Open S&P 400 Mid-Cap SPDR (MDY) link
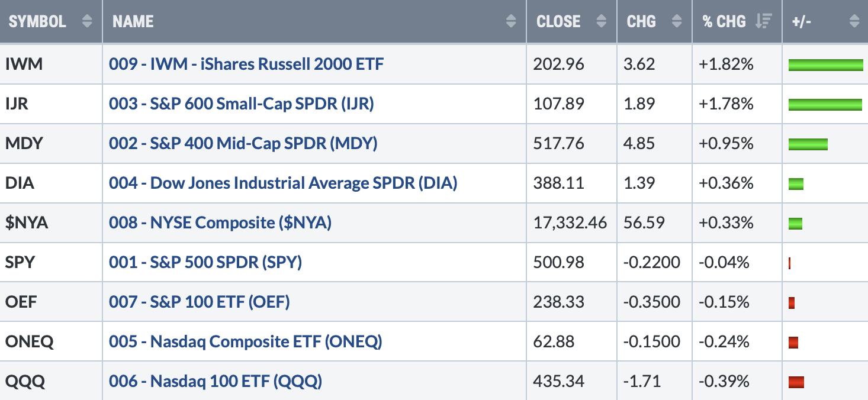Viewport: 868px width, 400px height. [x=243, y=143]
